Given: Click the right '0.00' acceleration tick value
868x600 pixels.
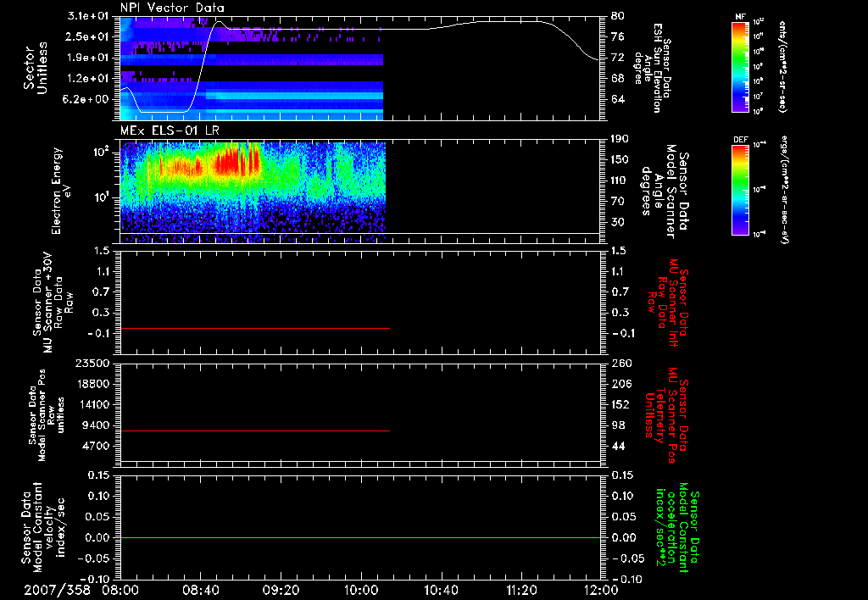Looking at the screenshot, I should [624, 537].
